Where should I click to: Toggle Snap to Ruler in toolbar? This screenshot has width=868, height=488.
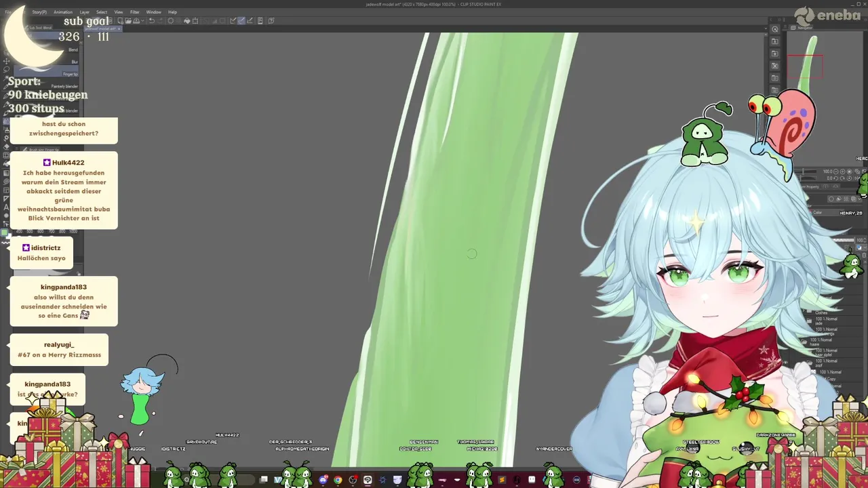[233, 21]
